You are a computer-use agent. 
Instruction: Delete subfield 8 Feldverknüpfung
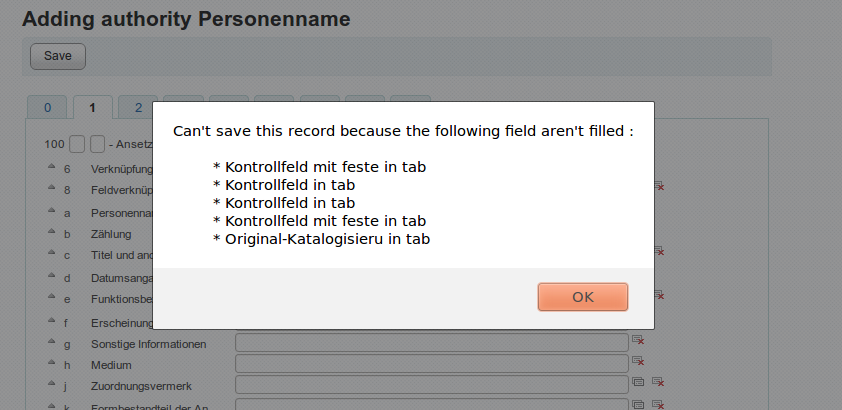tap(659, 186)
